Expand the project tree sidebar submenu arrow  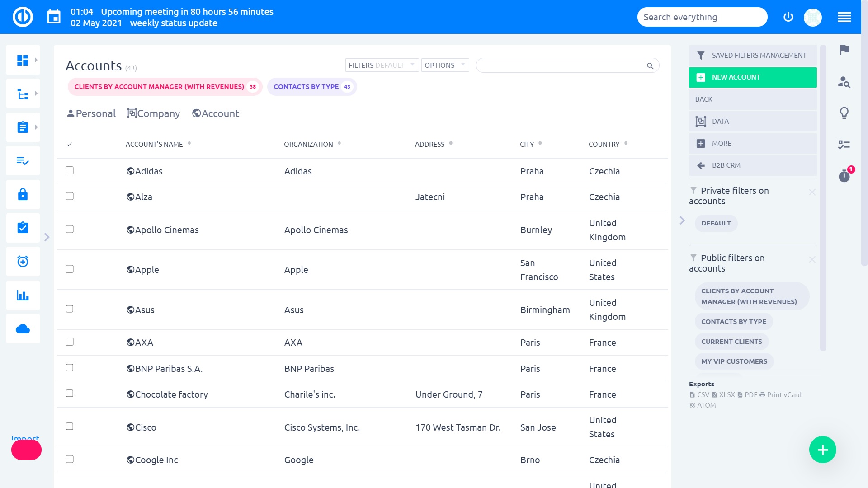(36, 94)
